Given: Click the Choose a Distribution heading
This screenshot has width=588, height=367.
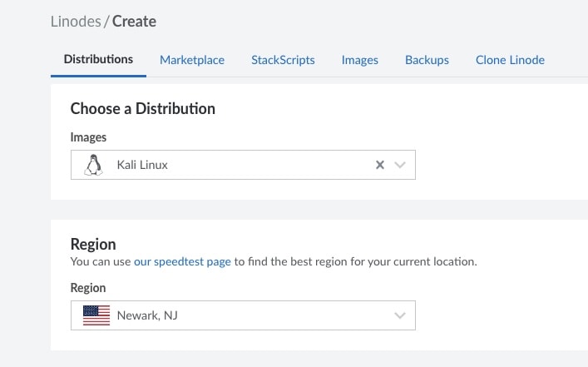Looking at the screenshot, I should pyautogui.click(x=142, y=108).
